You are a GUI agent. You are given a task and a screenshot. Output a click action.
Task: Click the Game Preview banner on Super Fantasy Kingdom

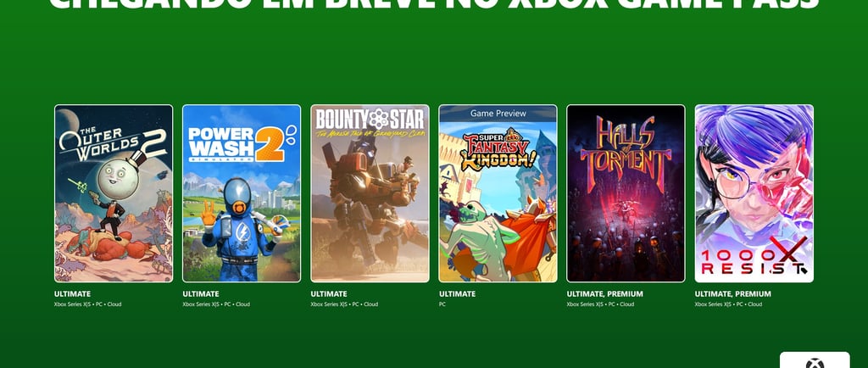[498, 113]
